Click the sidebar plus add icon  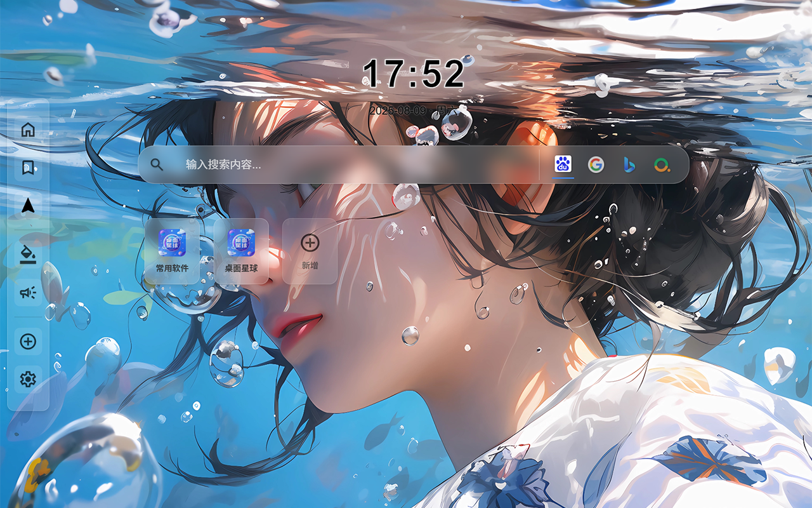tap(28, 342)
